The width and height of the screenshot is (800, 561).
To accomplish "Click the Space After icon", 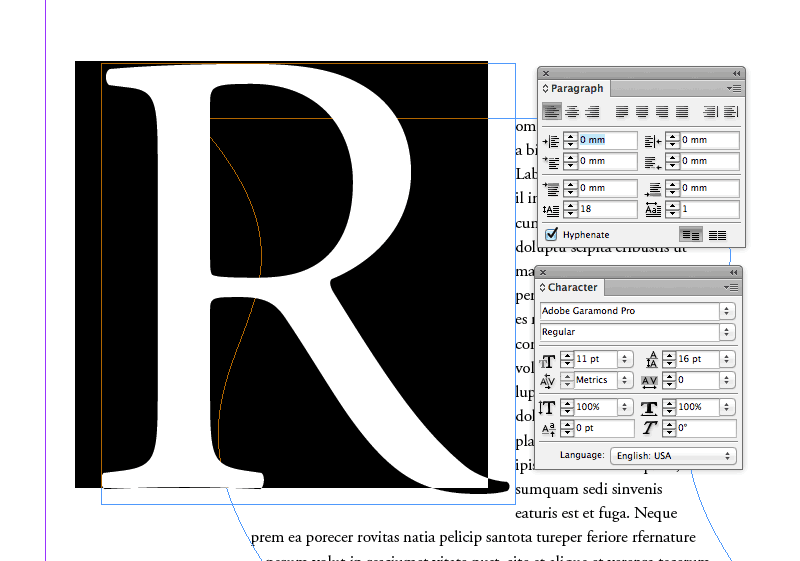I will 653,189.
